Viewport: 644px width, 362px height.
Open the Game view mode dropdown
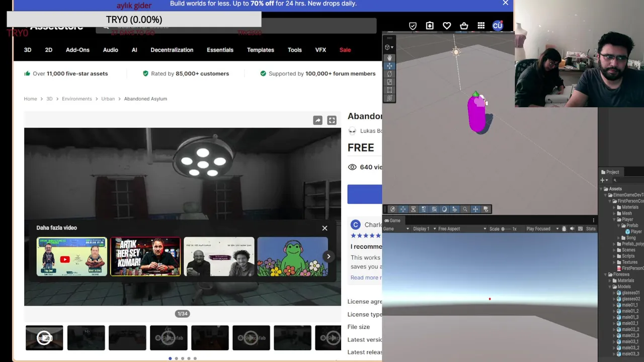click(x=396, y=229)
